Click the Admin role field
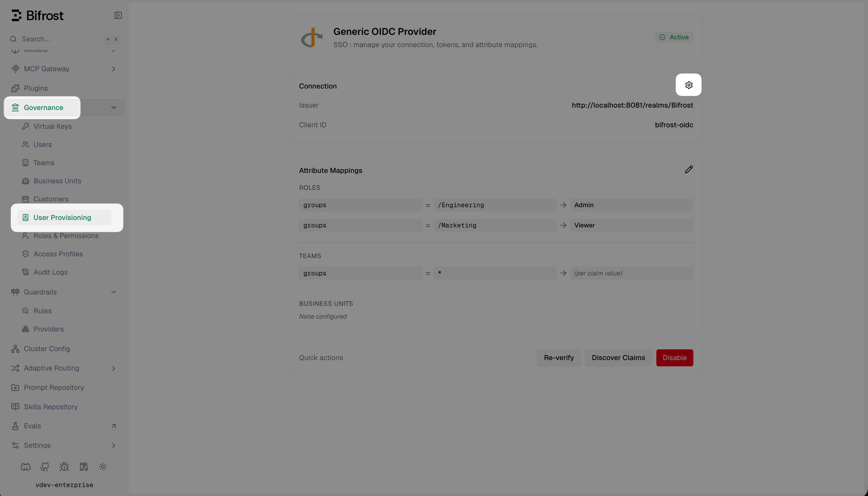 tap(632, 205)
